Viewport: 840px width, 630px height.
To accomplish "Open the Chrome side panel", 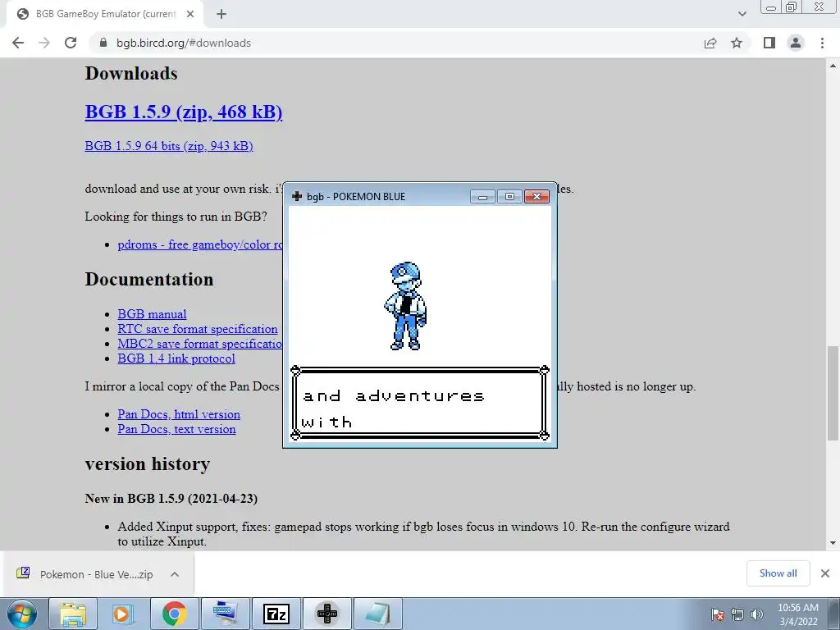I will 769,43.
